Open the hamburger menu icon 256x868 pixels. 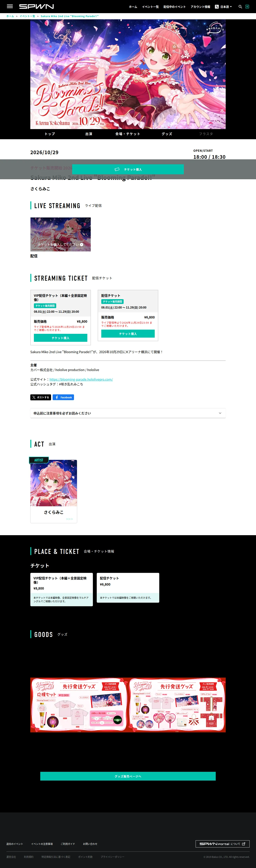pos(10,6)
